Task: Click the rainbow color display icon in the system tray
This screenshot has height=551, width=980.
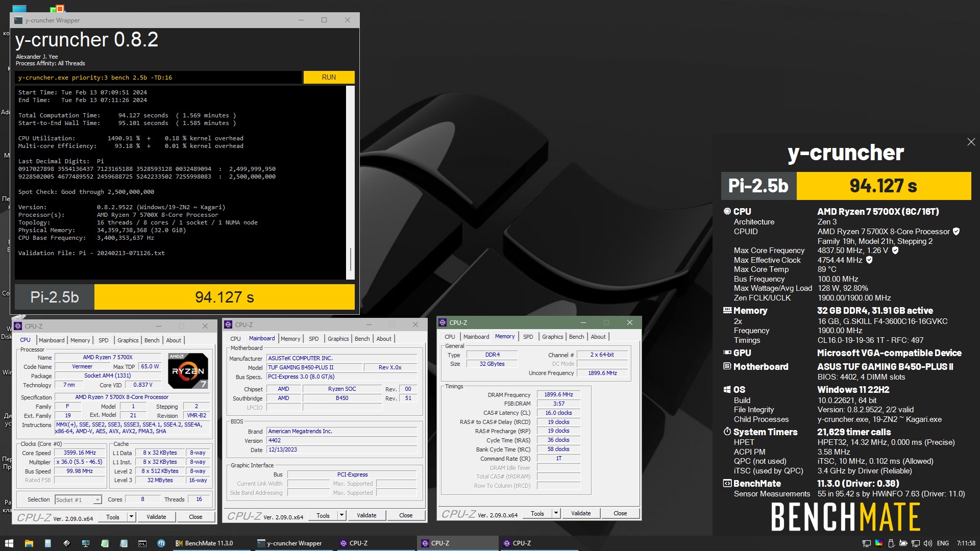Action: coord(879,543)
